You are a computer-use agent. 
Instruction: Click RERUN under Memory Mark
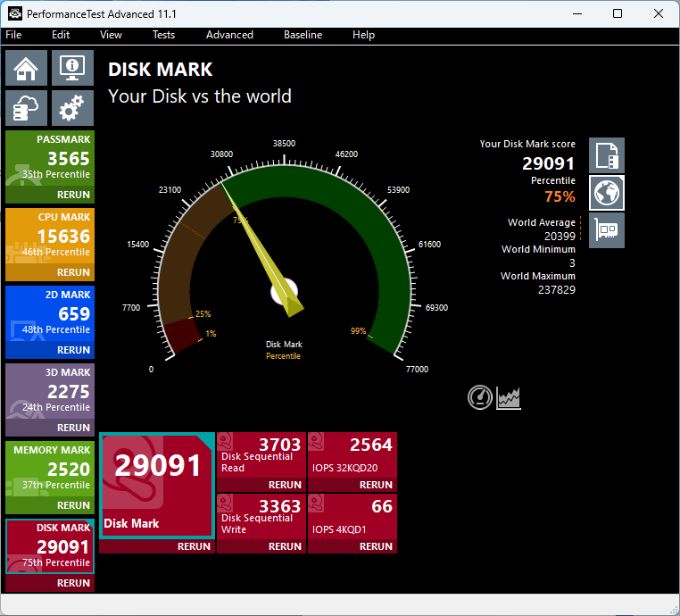(x=73, y=505)
